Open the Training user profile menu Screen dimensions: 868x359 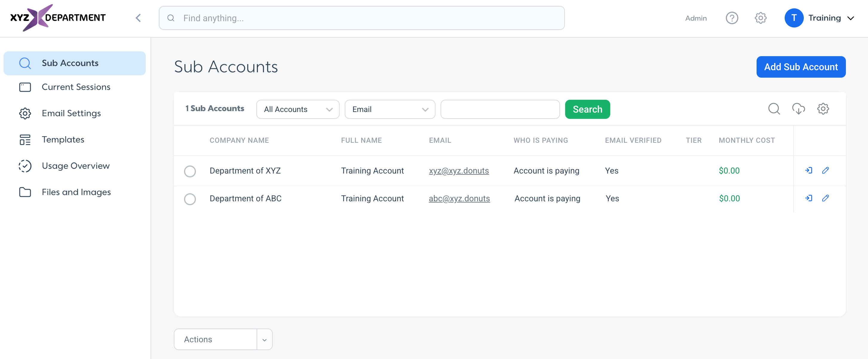click(820, 18)
